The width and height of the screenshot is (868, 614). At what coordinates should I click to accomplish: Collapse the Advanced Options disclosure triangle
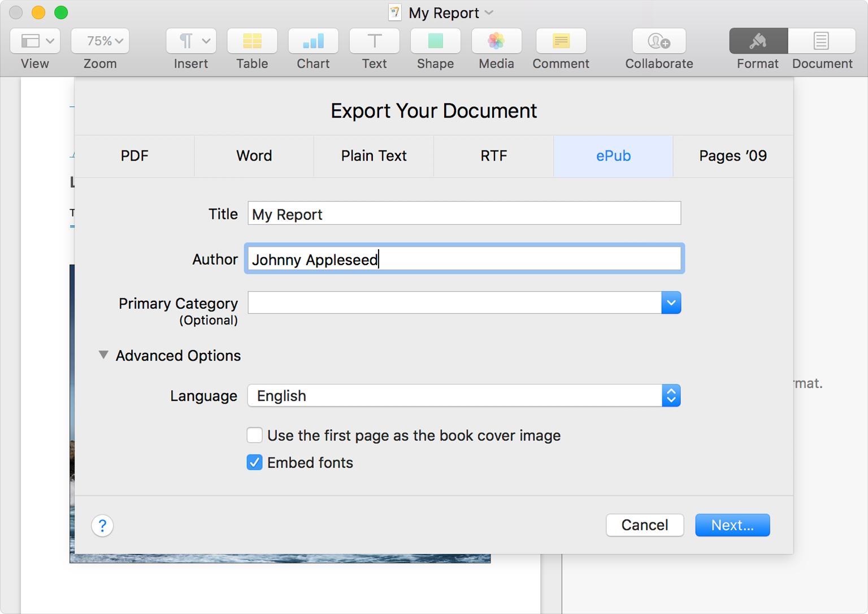click(103, 355)
